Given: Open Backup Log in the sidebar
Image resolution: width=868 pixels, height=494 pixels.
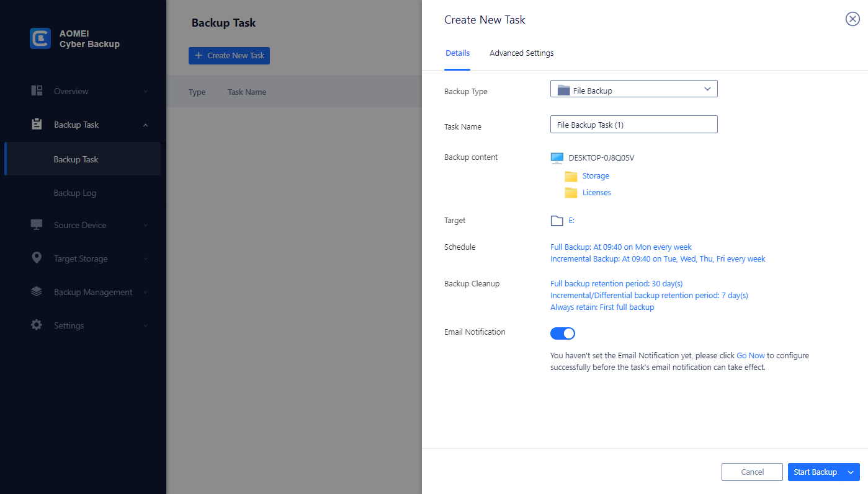Looking at the screenshot, I should coord(75,193).
